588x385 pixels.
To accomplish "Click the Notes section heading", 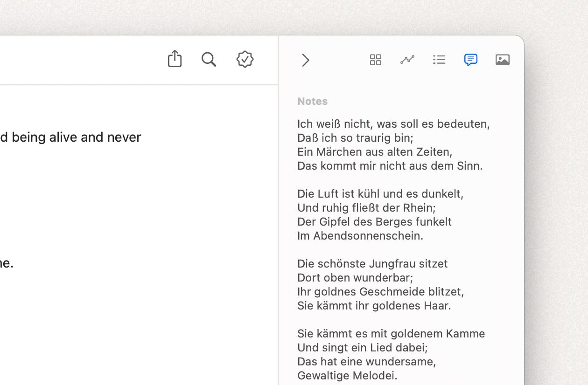I will tap(312, 101).
